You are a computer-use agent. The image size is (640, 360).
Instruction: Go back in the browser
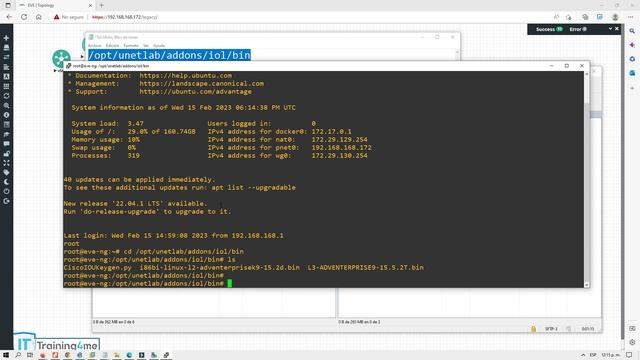(x=9, y=17)
